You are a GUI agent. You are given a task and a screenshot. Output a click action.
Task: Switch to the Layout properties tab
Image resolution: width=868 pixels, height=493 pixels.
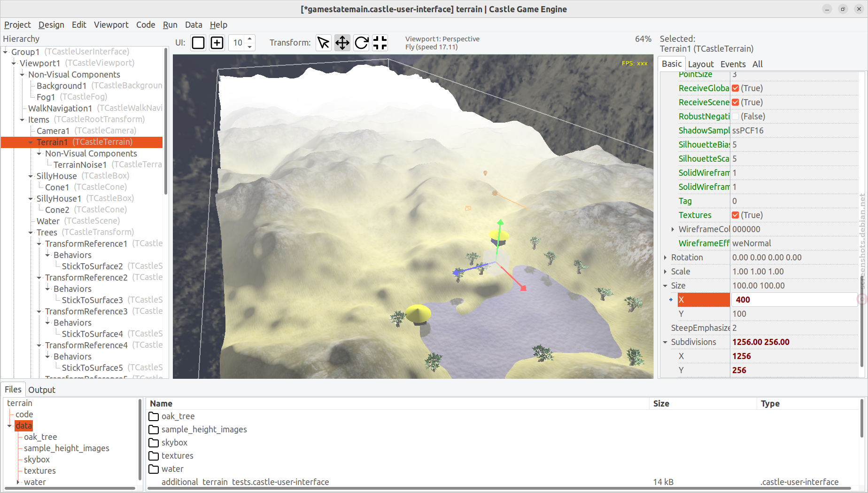701,64
